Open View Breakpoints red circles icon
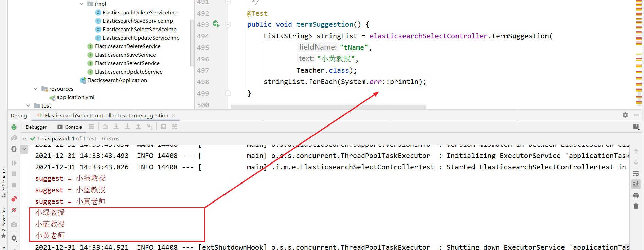Screen dimensions: 644x250 pyautogui.click(x=14, y=199)
